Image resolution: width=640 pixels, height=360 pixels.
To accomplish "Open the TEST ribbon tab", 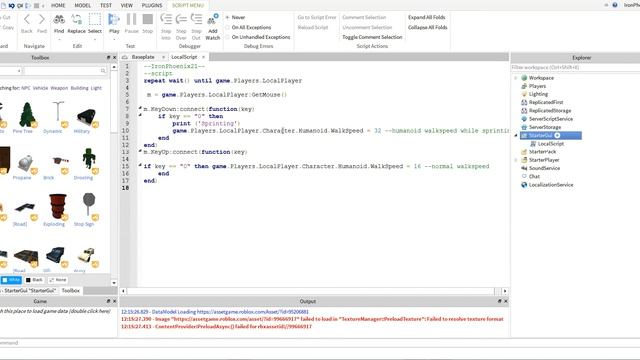I will (x=106, y=5).
